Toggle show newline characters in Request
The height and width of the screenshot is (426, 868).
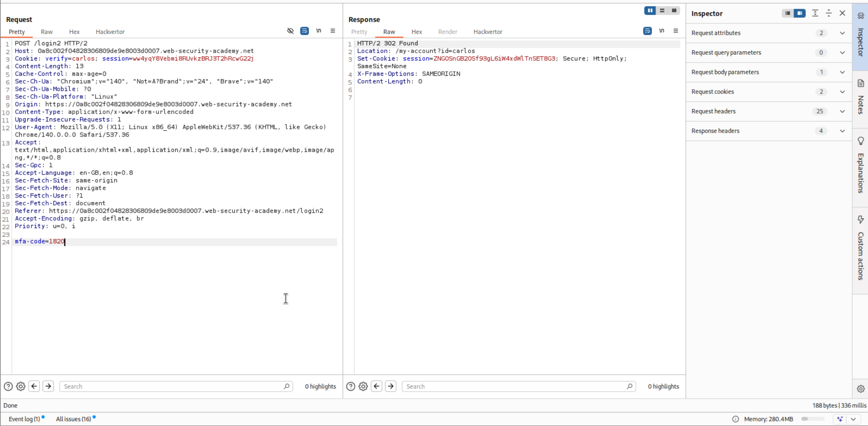click(x=319, y=31)
